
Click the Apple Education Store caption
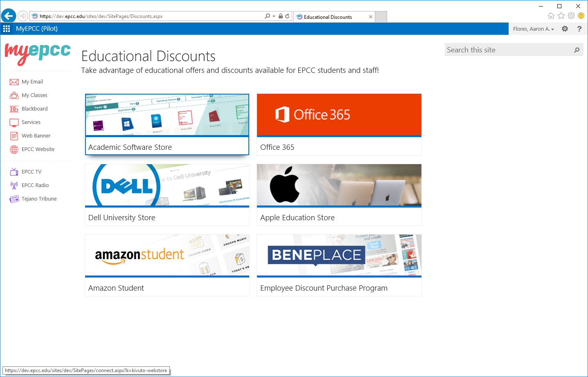[297, 218]
